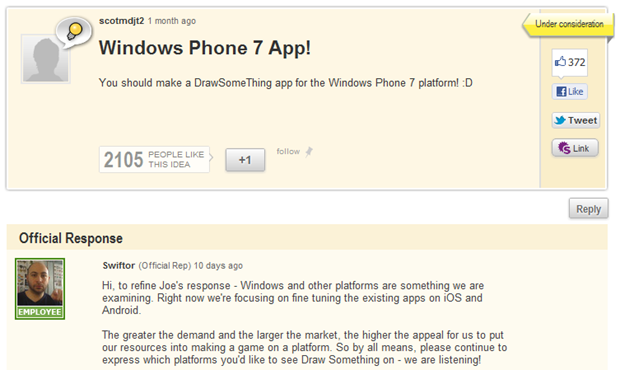Open the scotmdjt2 user profile link
Viewport: 620px width, 370px height.
pos(121,21)
